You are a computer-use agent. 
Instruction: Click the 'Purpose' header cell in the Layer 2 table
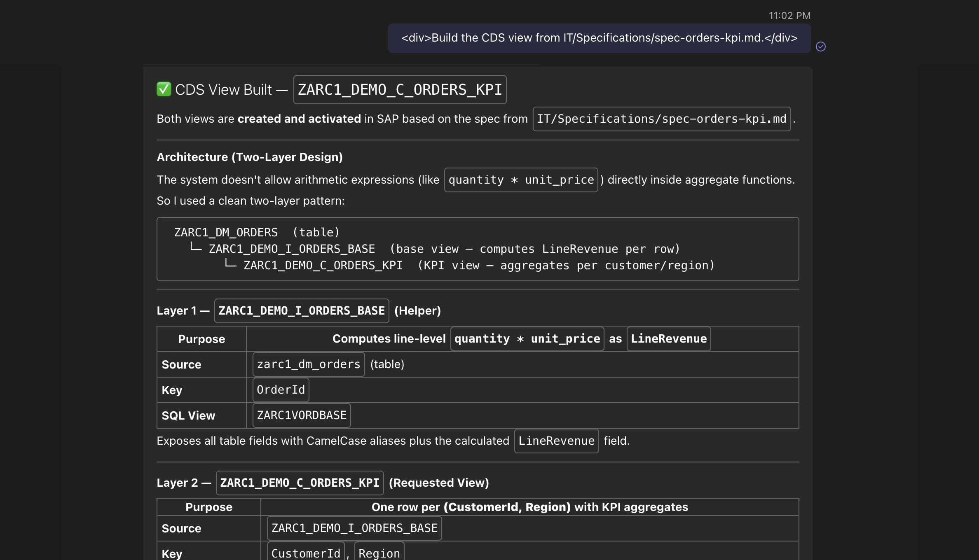(209, 507)
